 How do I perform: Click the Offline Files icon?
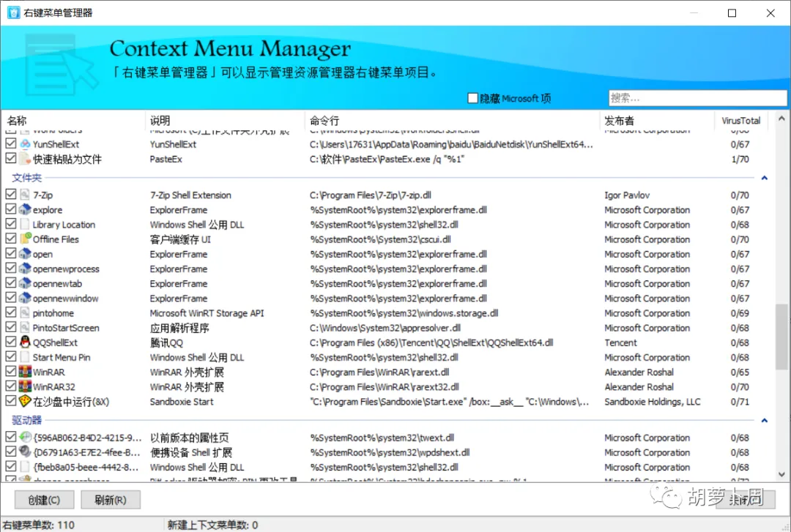25,238
